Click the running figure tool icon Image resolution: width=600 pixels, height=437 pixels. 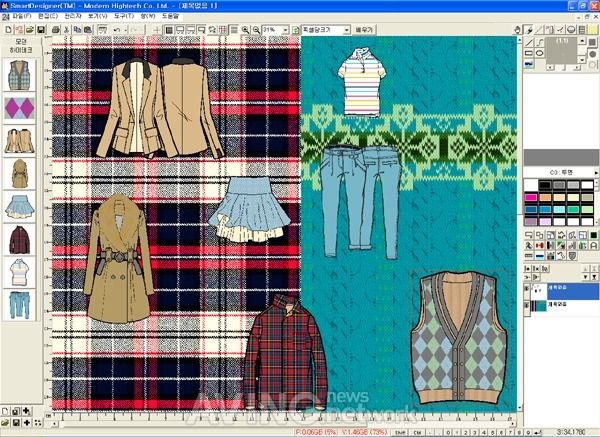click(529, 246)
